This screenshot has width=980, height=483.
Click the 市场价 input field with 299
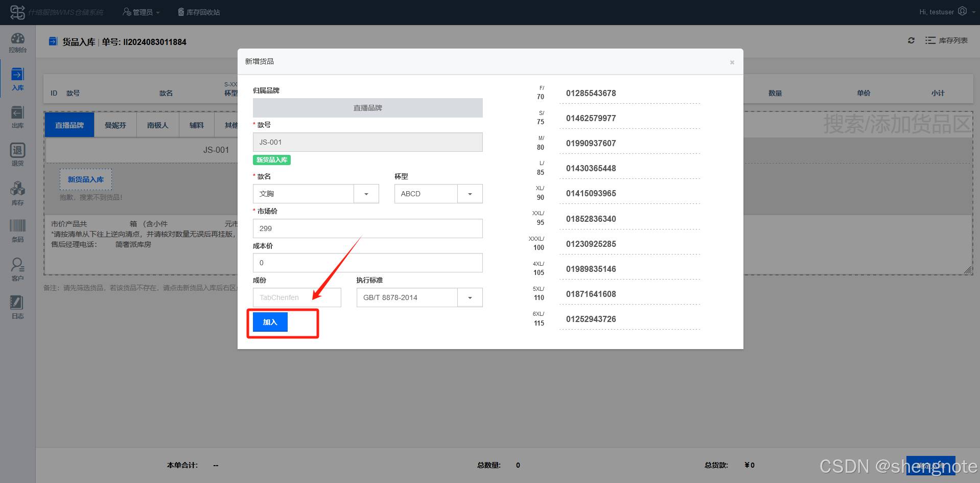click(367, 228)
